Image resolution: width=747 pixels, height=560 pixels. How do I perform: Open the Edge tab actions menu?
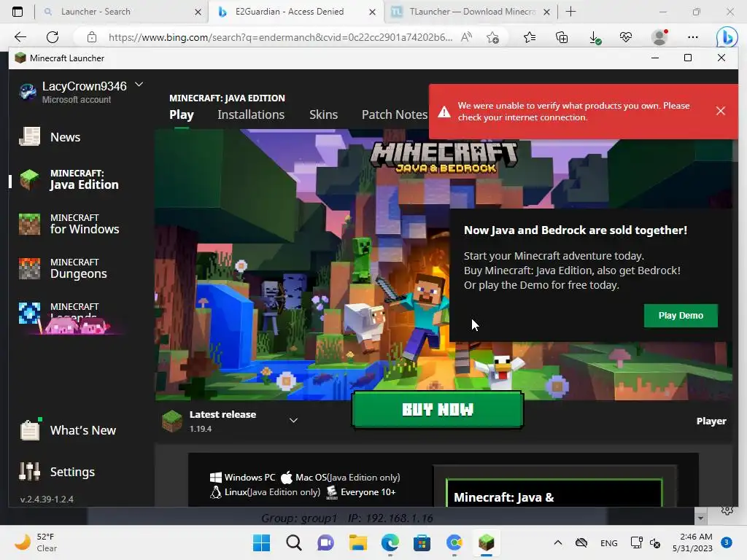click(x=18, y=12)
